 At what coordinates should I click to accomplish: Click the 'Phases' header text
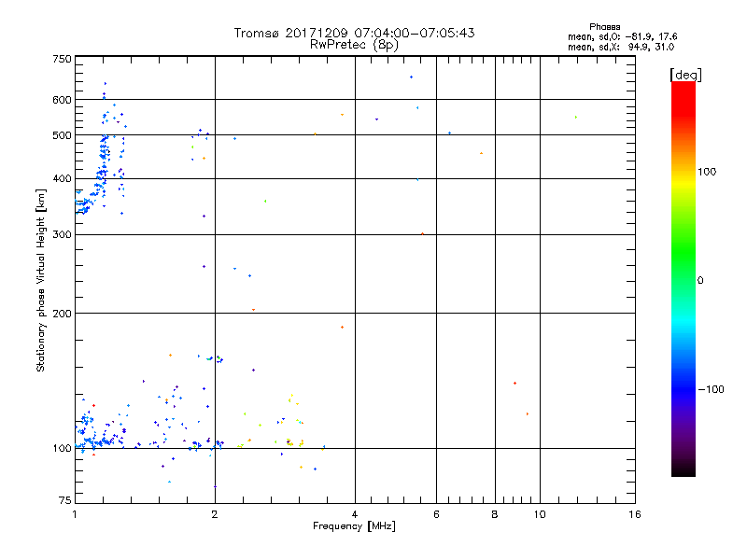point(604,27)
